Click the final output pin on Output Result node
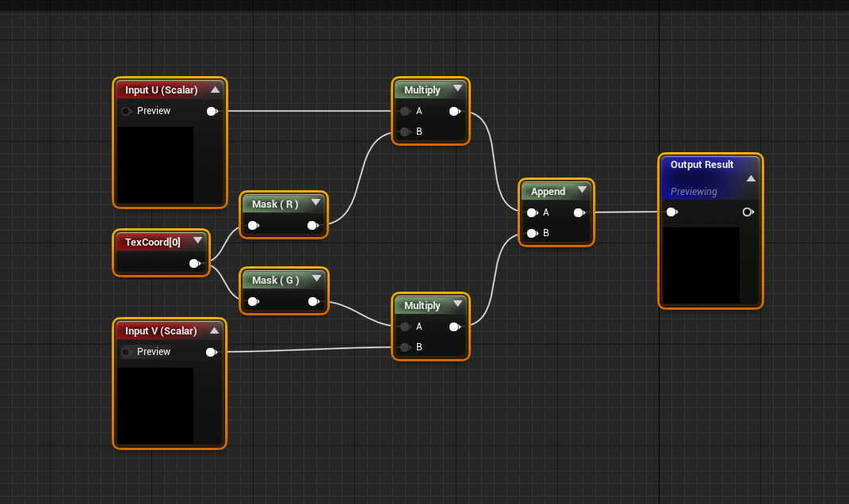This screenshot has width=849, height=504. click(746, 212)
